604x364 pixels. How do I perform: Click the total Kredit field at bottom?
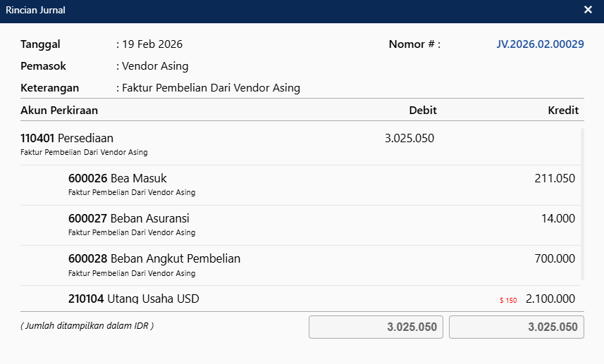click(516, 327)
